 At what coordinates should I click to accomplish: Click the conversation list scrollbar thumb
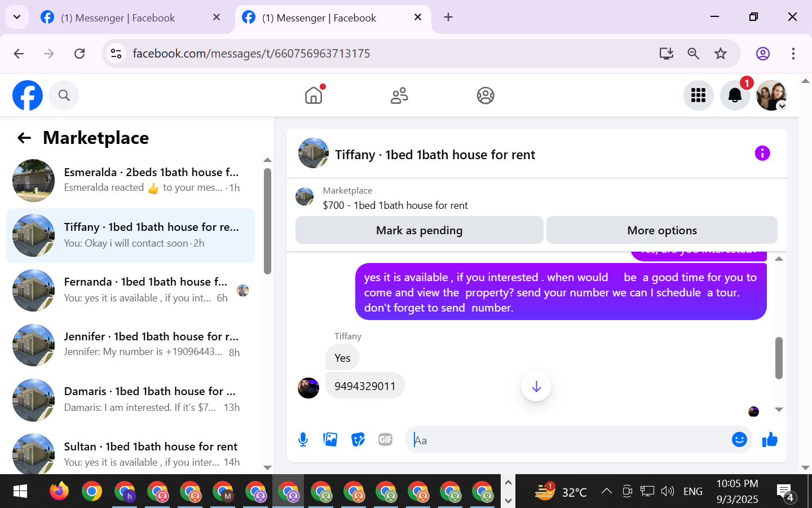[267, 221]
